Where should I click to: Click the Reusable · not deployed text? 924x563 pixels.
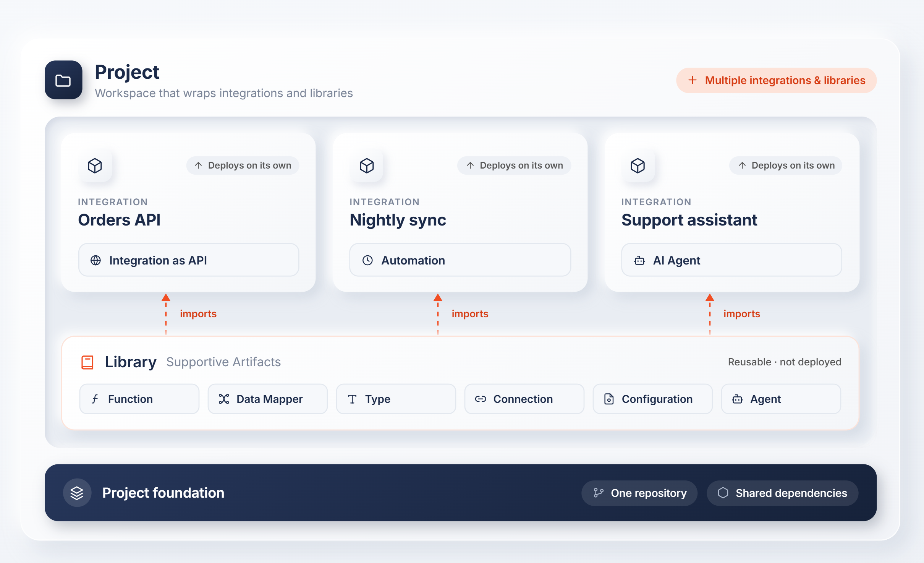[785, 362]
